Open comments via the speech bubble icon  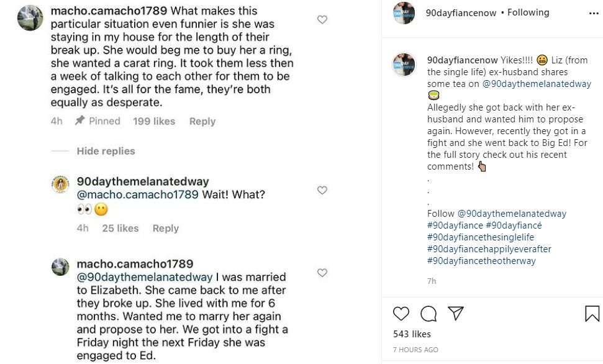(x=429, y=314)
